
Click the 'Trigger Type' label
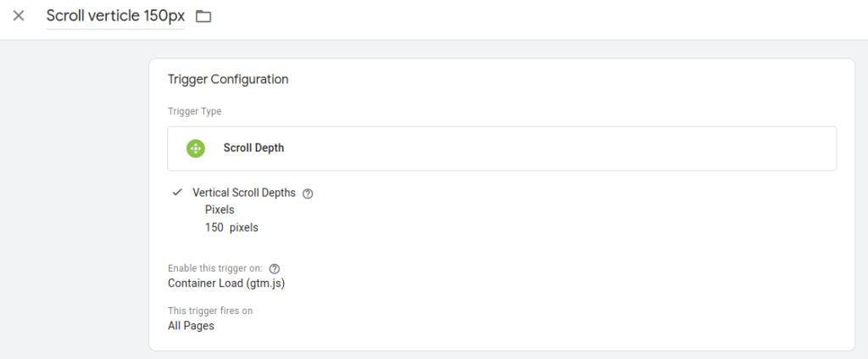(194, 111)
